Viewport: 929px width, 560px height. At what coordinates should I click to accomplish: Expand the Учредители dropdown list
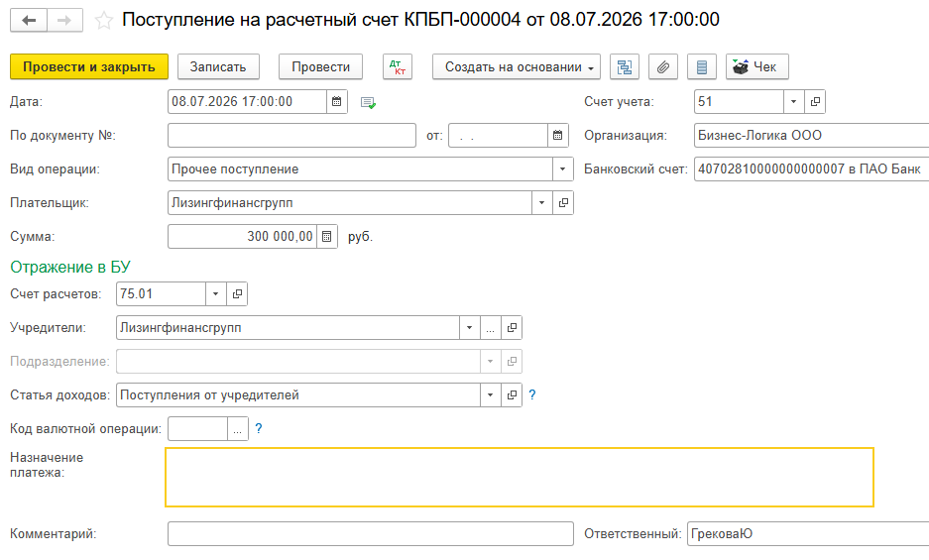pyautogui.click(x=469, y=328)
